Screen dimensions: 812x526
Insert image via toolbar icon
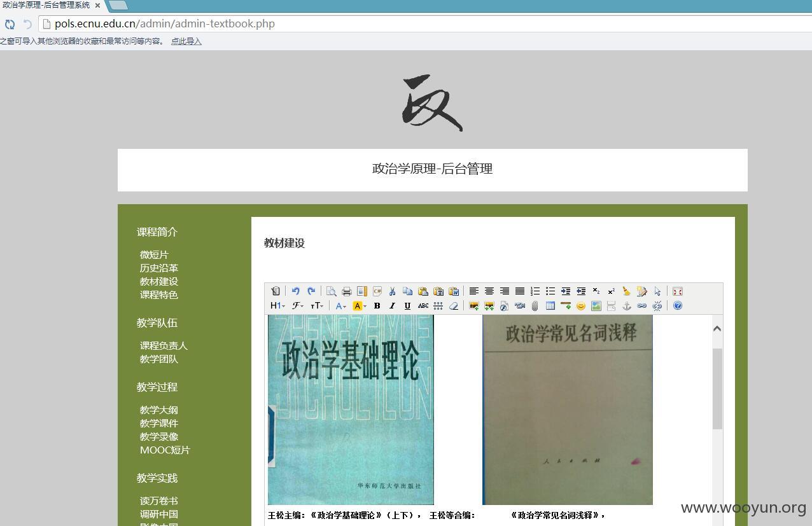point(474,306)
